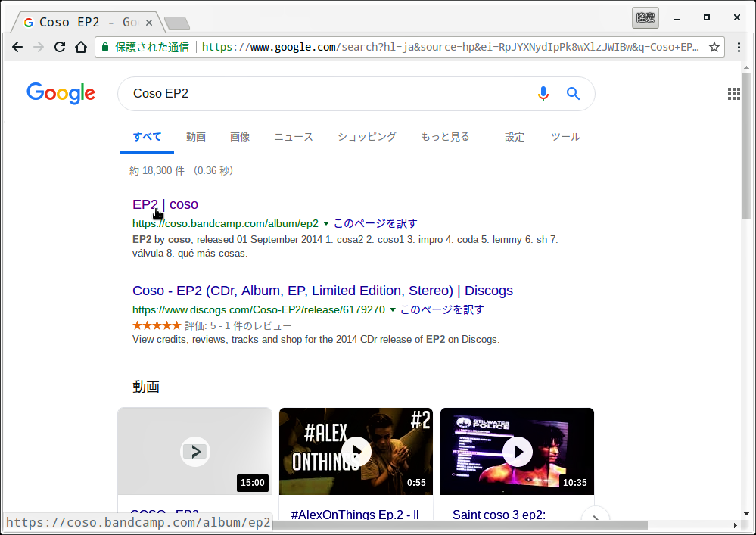The image size is (756, 535).
Task: Maximize the browser window
Action: click(x=706, y=18)
